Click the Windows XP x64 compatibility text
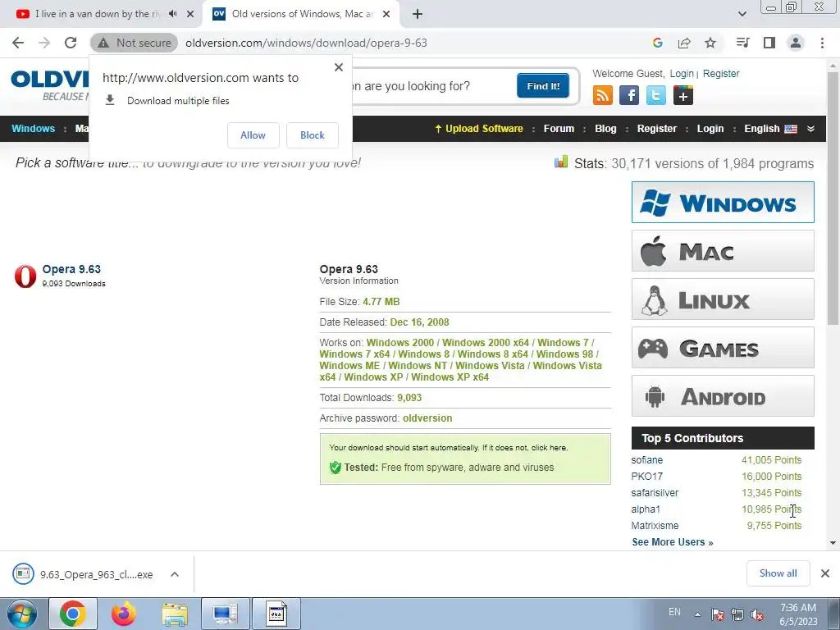The width and height of the screenshot is (840, 630). (x=450, y=377)
